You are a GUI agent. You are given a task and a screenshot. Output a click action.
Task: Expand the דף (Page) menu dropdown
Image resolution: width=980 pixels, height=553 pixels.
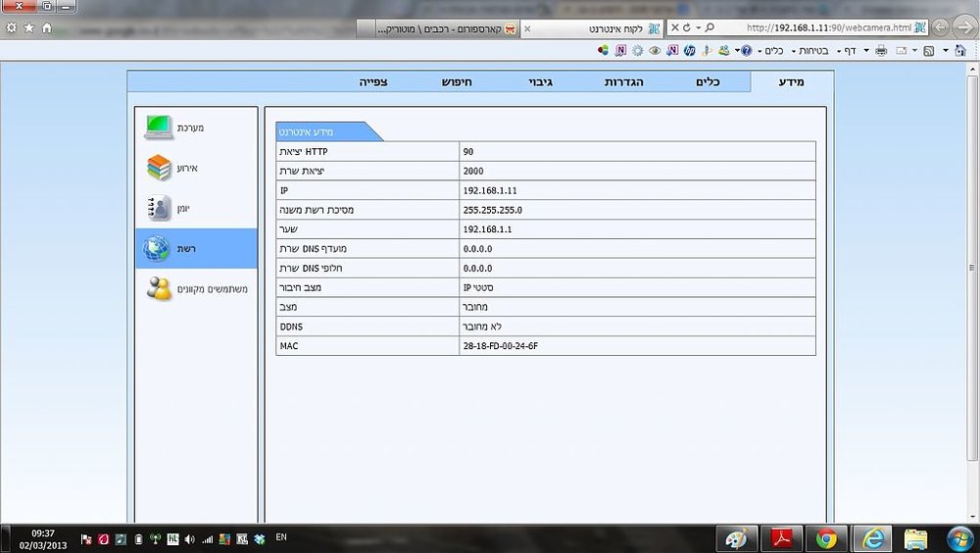pyautogui.click(x=847, y=51)
